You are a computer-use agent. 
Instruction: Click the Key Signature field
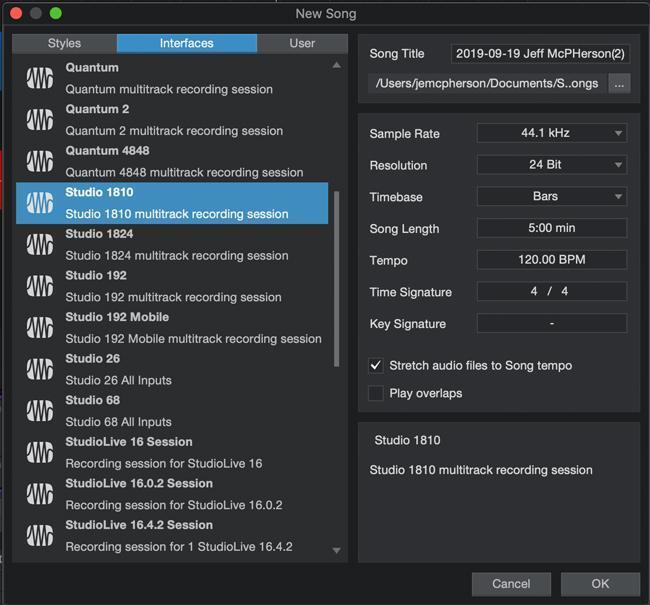[x=552, y=323]
